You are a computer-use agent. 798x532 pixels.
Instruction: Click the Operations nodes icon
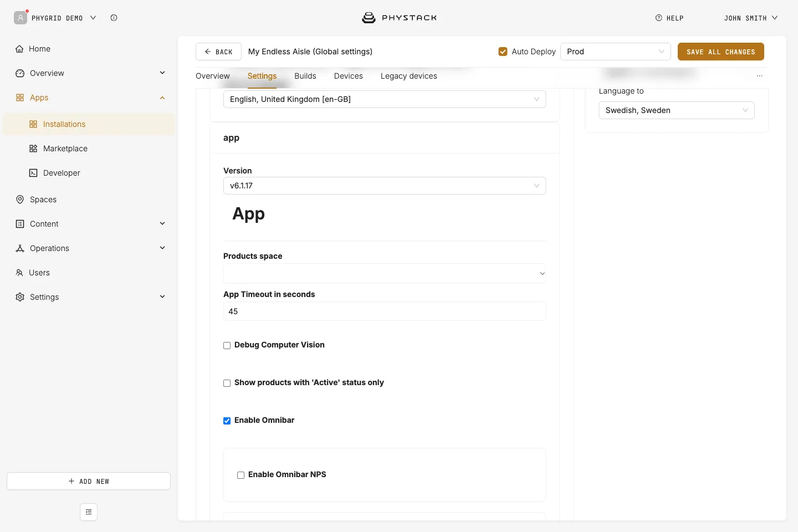click(20, 248)
